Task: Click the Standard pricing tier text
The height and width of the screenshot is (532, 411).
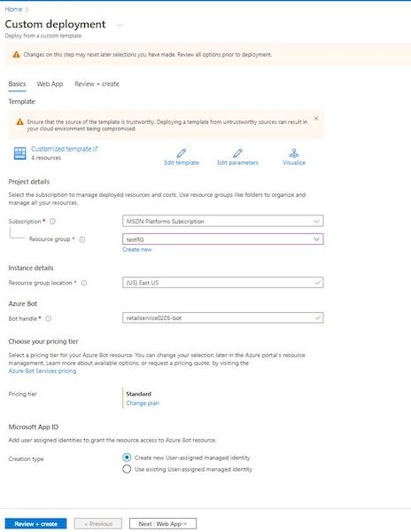Action: pos(138,394)
